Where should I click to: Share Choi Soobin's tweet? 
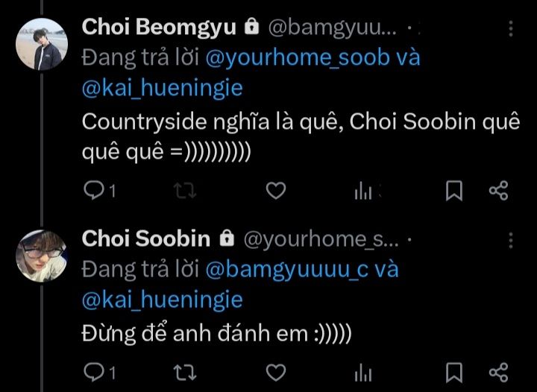click(x=499, y=373)
